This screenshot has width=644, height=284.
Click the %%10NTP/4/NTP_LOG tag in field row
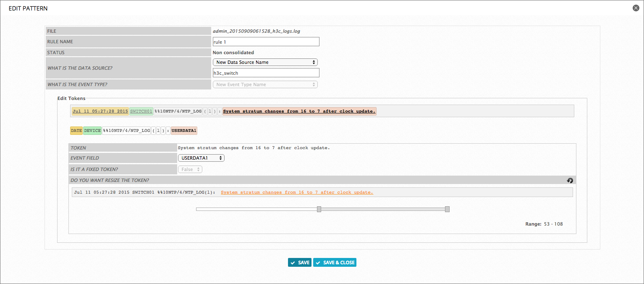[x=126, y=131]
